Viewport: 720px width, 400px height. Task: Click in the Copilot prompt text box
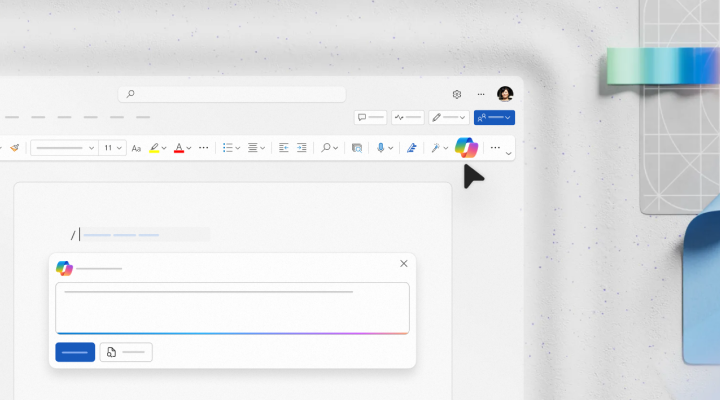[232, 307]
